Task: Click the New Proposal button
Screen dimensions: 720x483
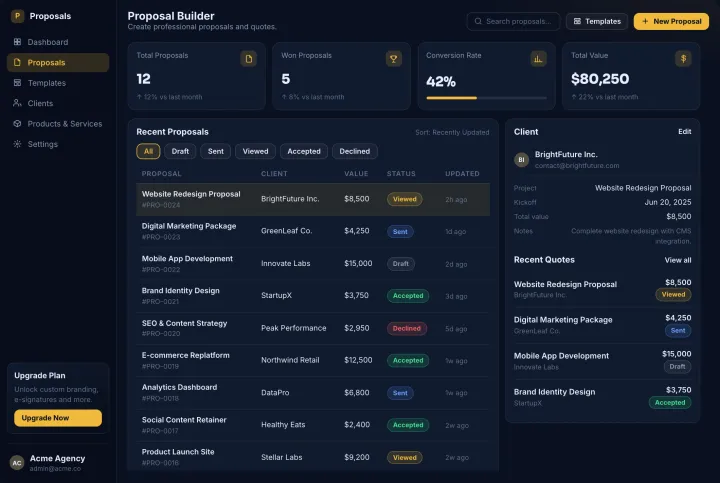Action: (671, 21)
